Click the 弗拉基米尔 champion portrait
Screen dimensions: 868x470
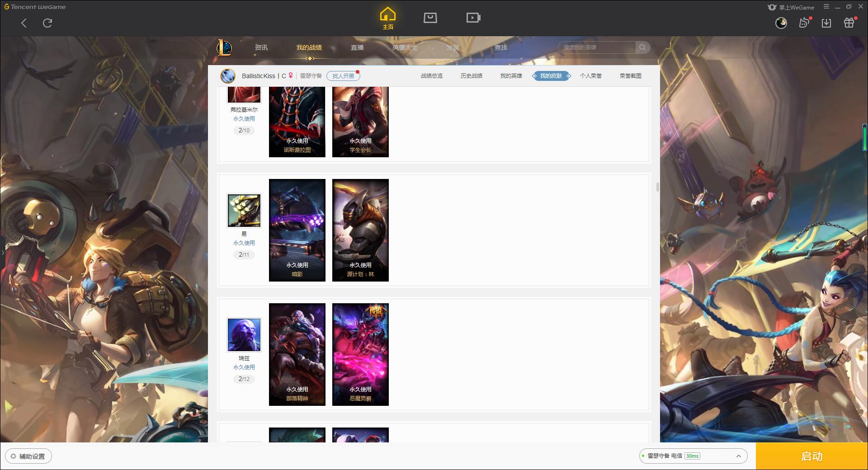click(244, 94)
